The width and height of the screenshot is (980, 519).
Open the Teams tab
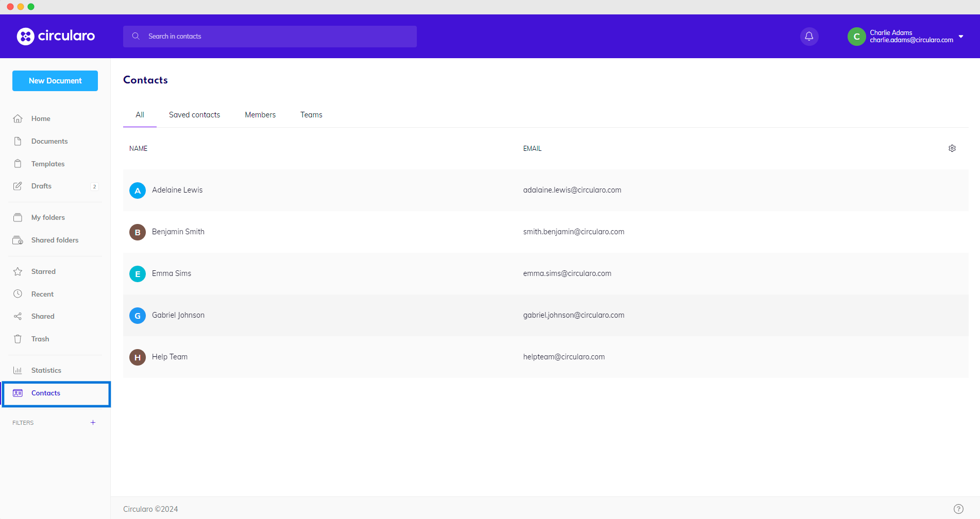(311, 115)
